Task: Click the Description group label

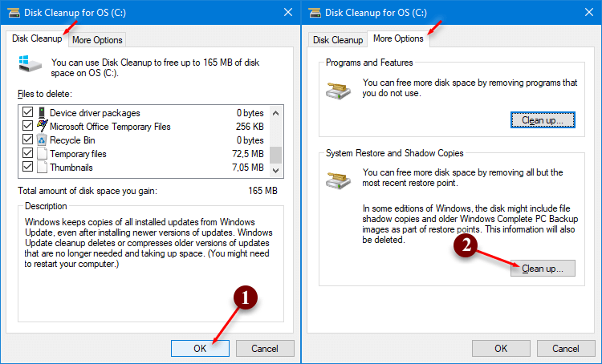Action: point(46,206)
